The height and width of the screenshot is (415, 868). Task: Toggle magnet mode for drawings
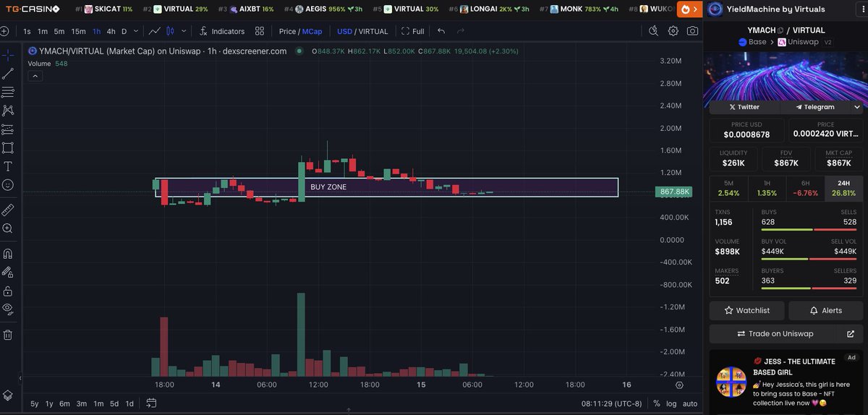click(8, 254)
